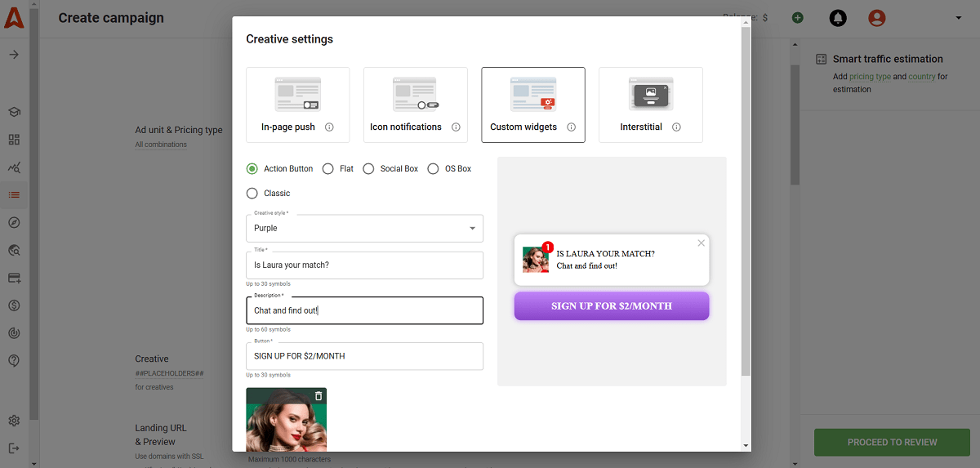
Task: Open the campaigns list icon
Action: [14, 195]
